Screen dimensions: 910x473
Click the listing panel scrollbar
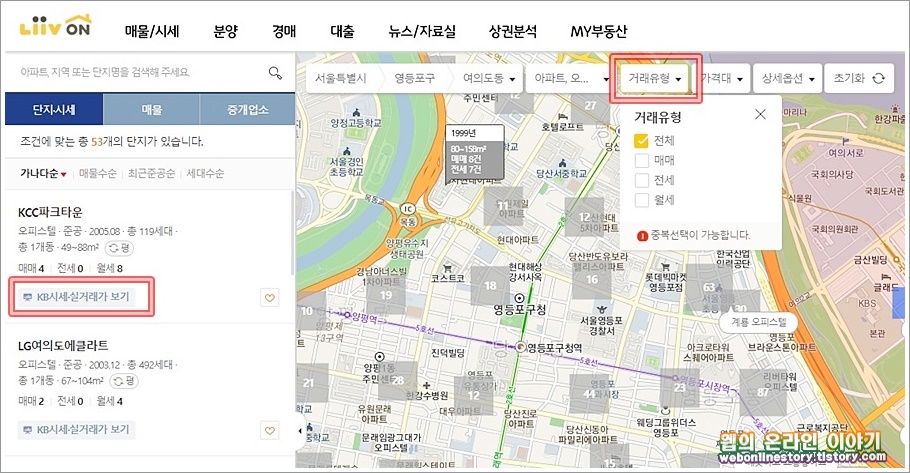click(291, 232)
